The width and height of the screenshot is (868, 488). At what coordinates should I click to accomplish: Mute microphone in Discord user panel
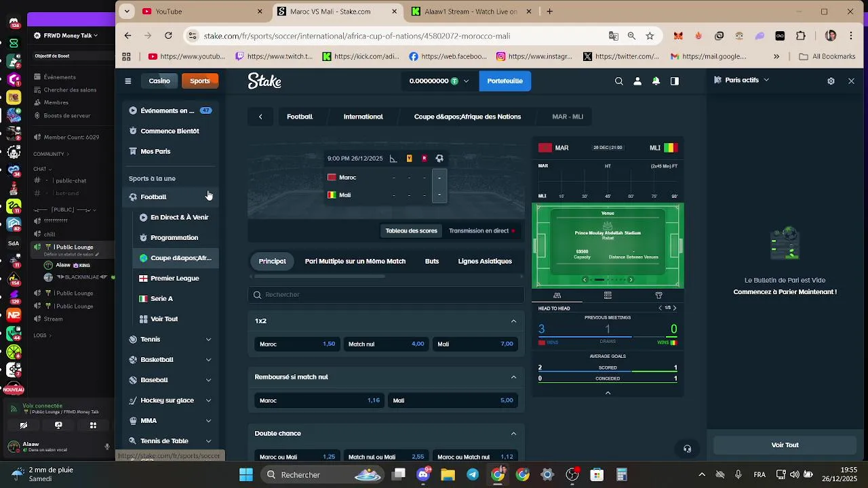pos(106,447)
